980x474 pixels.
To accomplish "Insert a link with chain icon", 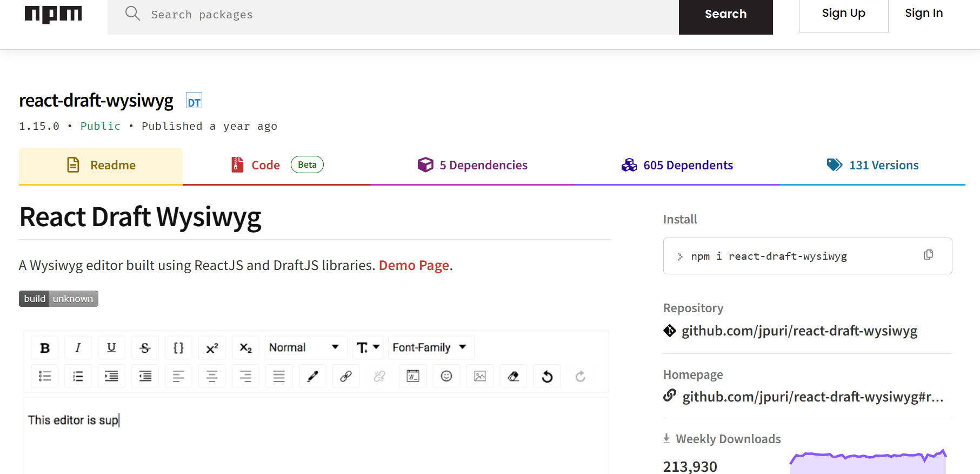I will (x=346, y=376).
